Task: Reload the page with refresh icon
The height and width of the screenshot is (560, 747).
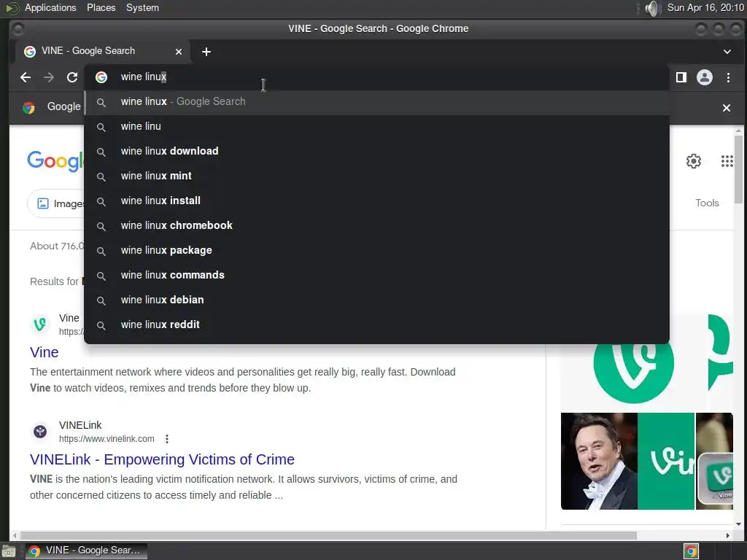Action: [x=72, y=77]
